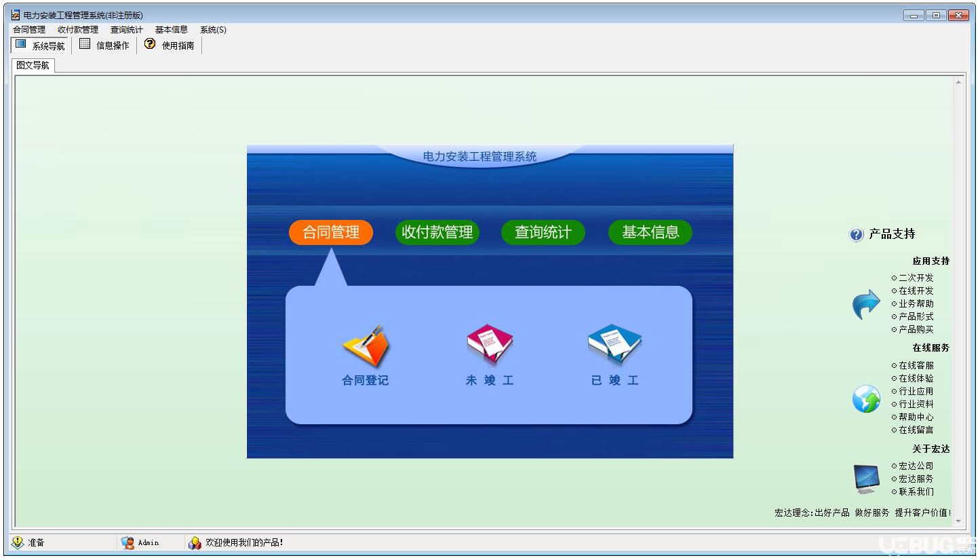Click the Admin user icon

point(128,542)
